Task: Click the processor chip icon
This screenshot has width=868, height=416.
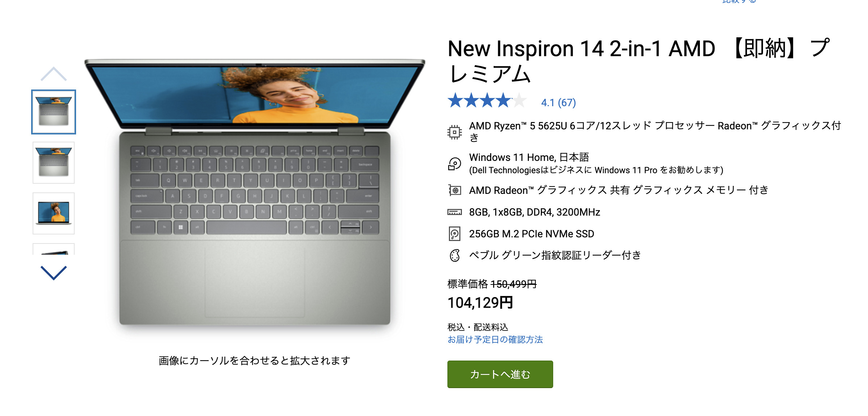Action: [454, 132]
